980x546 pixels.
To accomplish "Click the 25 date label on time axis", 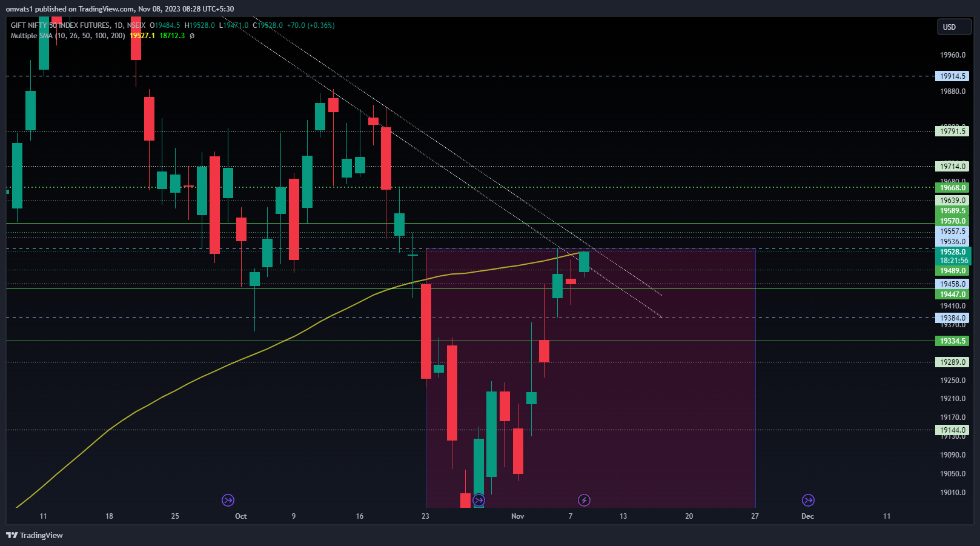I will [x=175, y=516].
